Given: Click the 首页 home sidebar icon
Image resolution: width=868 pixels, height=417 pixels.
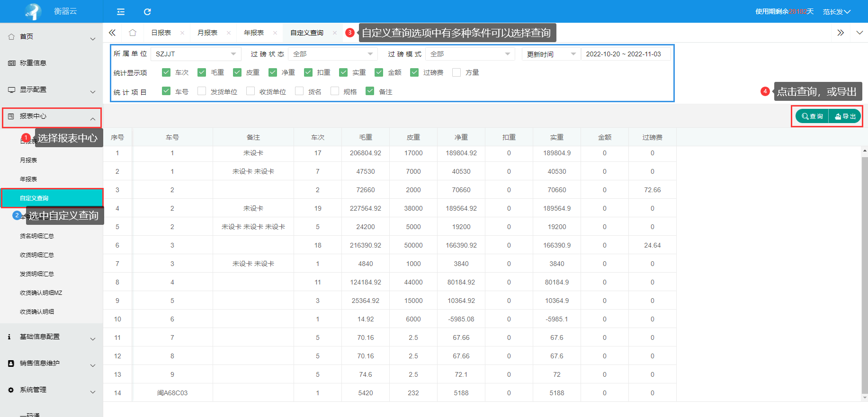Looking at the screenshot, I should pyautogui.click(x=11, y=36).
